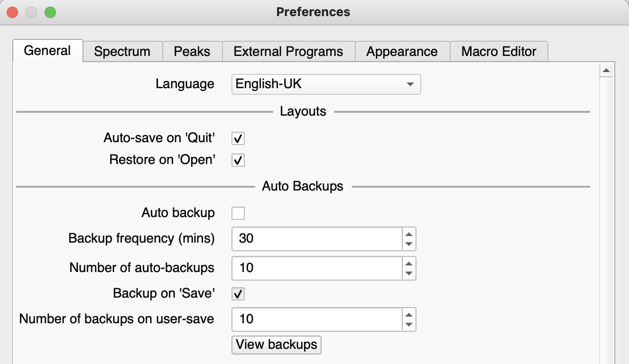The height and width of the screenshot is (364, 629).
Task: Increase Number of backups on user-save
Action: [x=408, y=314]
